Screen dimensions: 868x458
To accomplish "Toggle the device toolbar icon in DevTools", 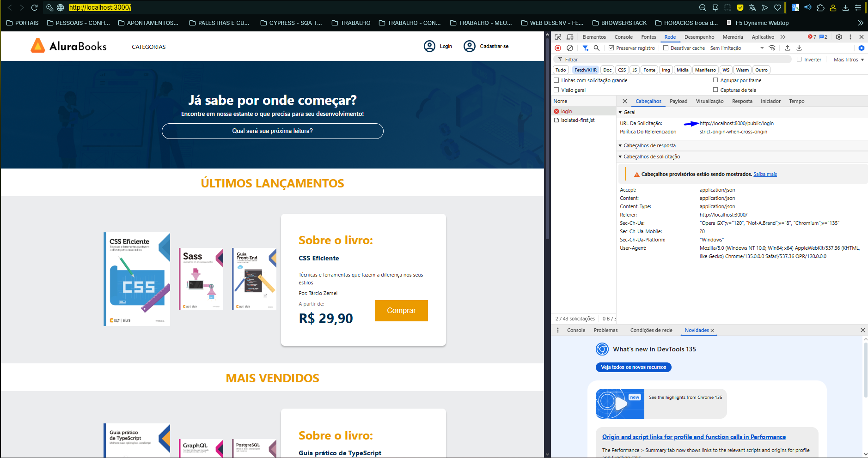I will 570,37.
